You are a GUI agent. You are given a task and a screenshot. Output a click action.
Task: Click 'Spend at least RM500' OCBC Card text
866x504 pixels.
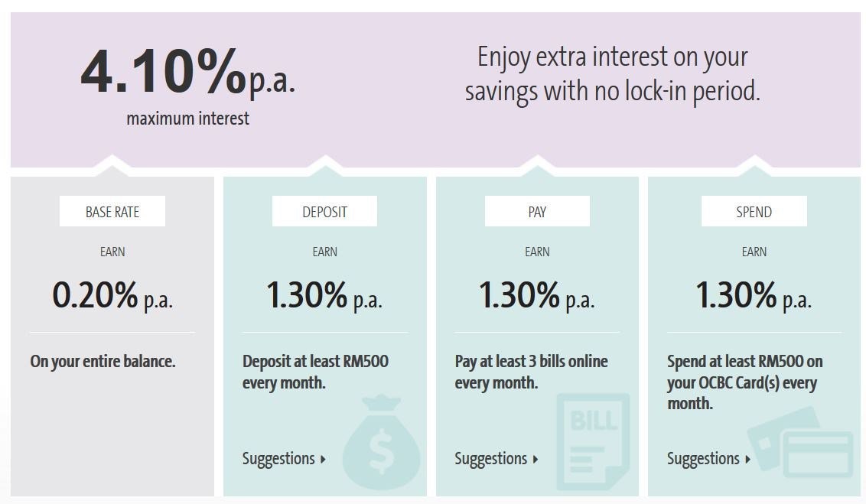(744, 382)
